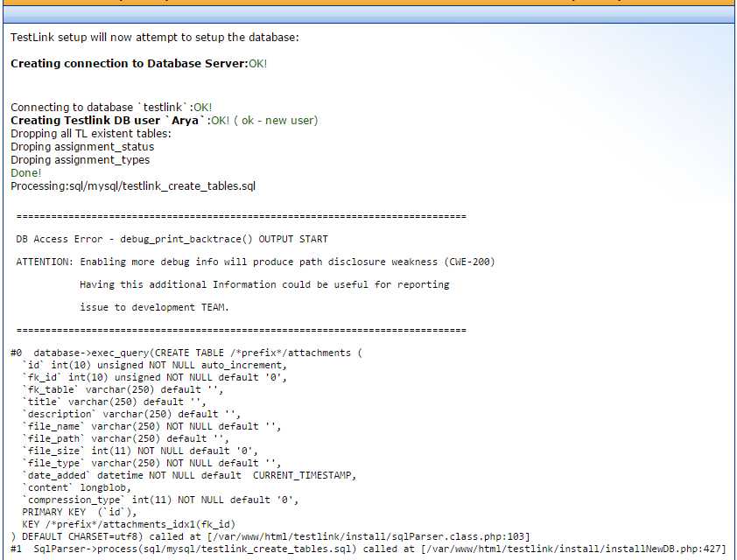
Task: Click '#0 database->exec_query(CREATE TABLE' line
Action: click(186, 353)
